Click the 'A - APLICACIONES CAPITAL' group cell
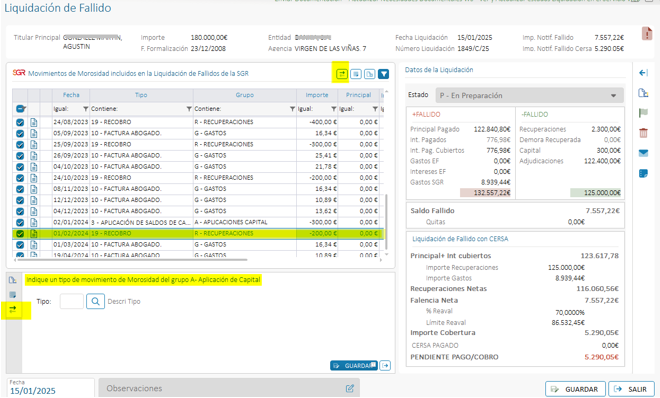This screenshot has height=398, width=660. [245, 222]
